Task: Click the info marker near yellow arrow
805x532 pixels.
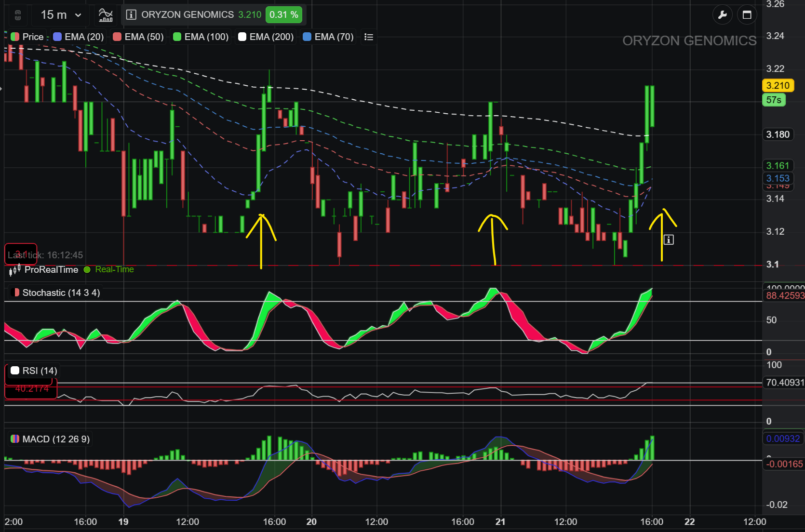Action: point(669,239)
